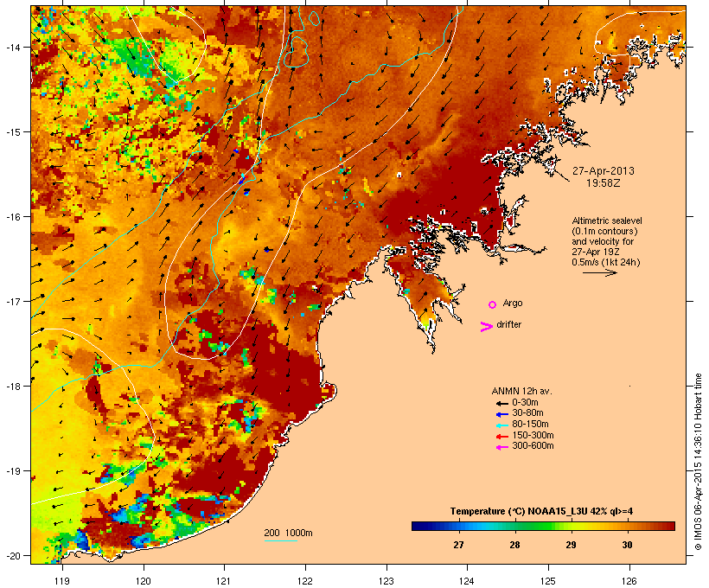Click the -19 latitude axis label
The width and height of the screenshot is (709, 588).
(12, 471)
